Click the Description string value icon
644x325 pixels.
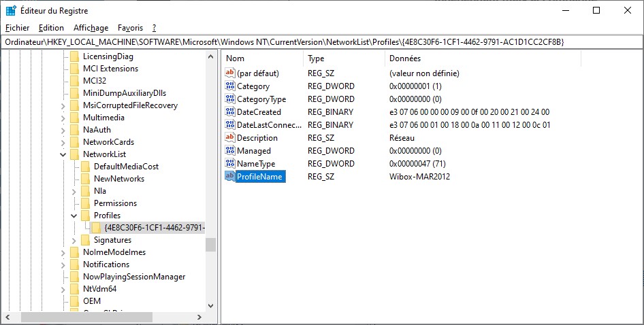point(230,138)
